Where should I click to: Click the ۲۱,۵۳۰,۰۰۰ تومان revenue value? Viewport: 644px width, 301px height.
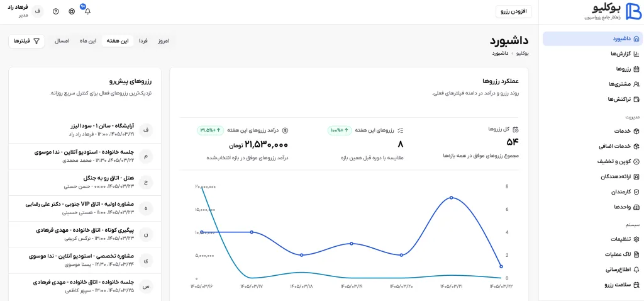258,144
